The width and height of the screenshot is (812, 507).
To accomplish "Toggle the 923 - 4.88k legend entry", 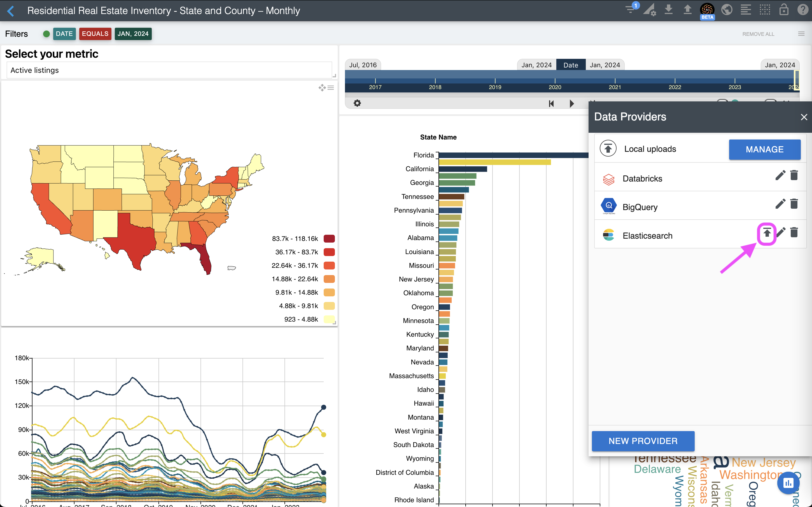I will tap(329, 319).
